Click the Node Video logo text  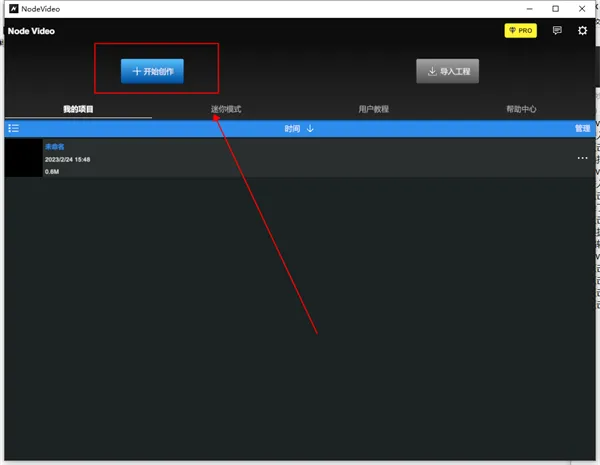[31, 31]
